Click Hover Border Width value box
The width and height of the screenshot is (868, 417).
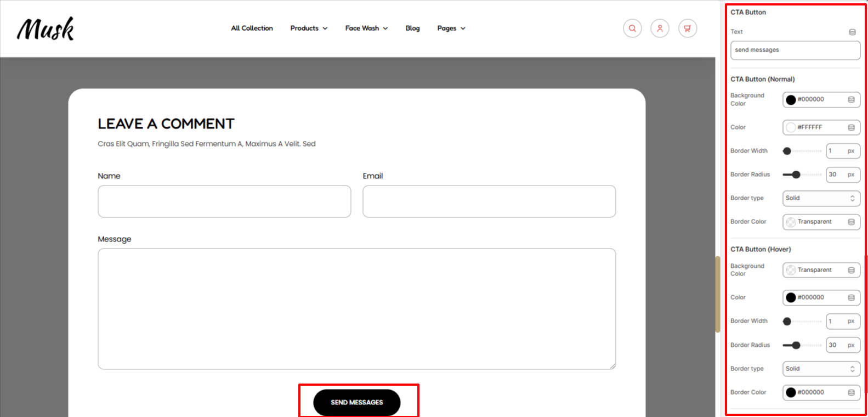pos(843,322)
